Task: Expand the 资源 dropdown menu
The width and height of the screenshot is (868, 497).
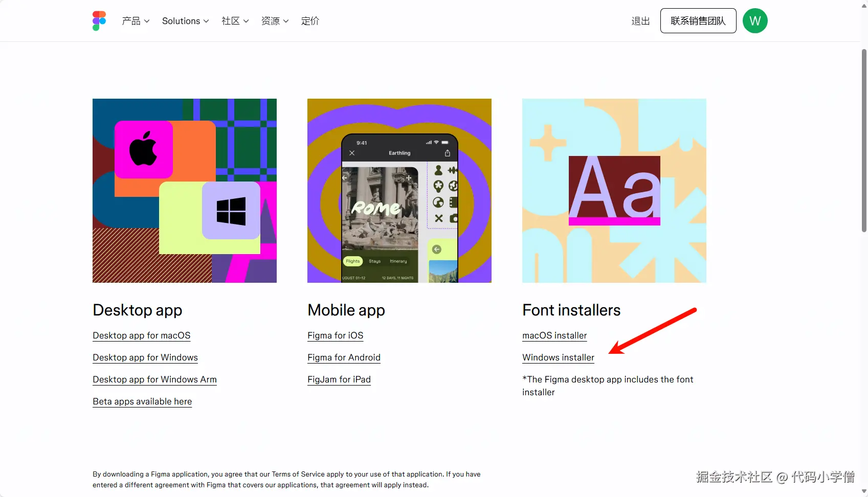Action: (275, 21)
